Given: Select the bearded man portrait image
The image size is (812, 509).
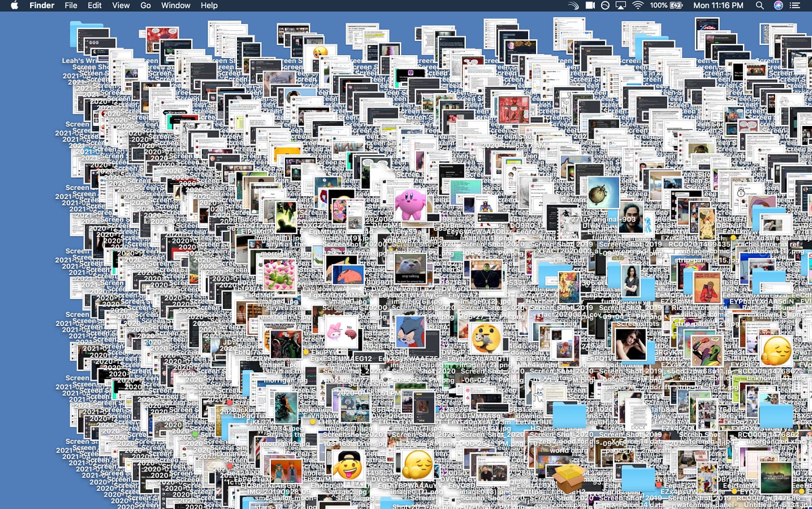Looking at the screenshot, I should (x=631, y=218).
